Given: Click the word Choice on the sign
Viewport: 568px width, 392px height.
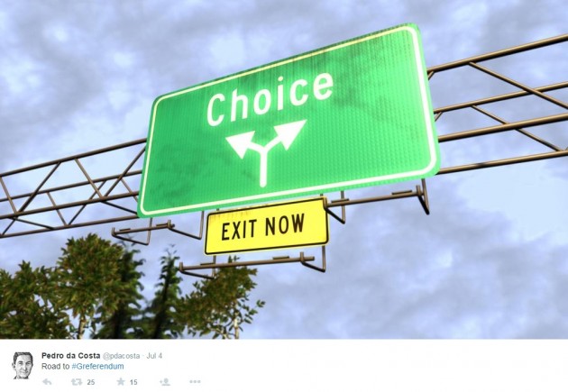Looking at the screenshot, I should [270, 98].
